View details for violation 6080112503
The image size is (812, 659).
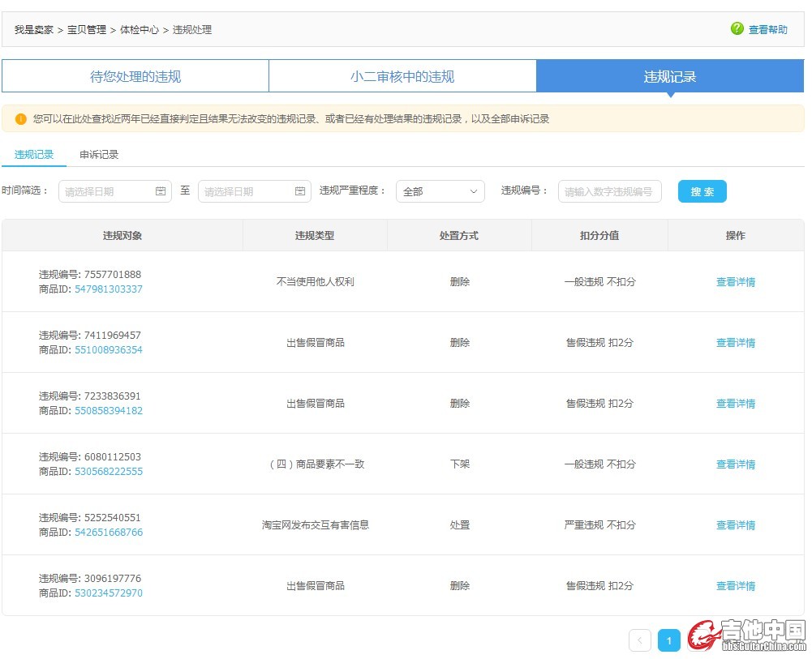click(x=735, y=464)
